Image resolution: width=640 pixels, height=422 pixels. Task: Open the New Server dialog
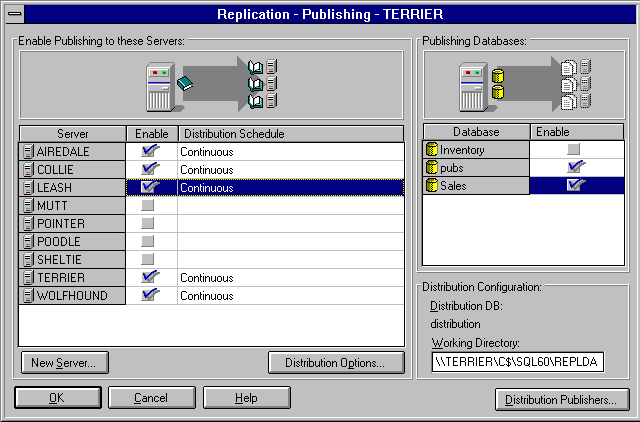(64, 362)
